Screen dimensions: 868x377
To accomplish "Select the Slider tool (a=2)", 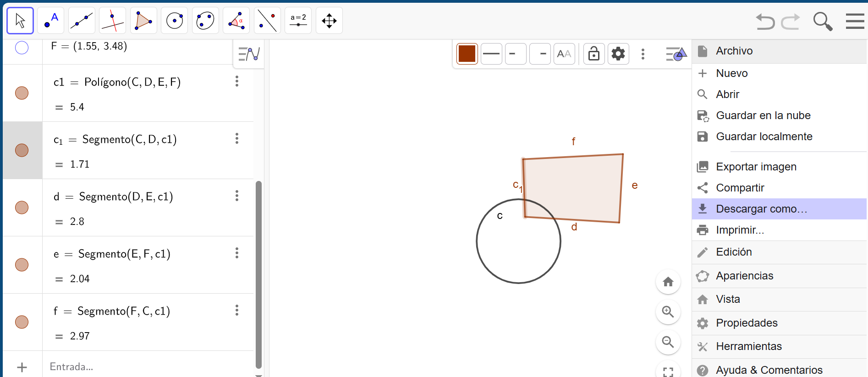I will 298,21.
